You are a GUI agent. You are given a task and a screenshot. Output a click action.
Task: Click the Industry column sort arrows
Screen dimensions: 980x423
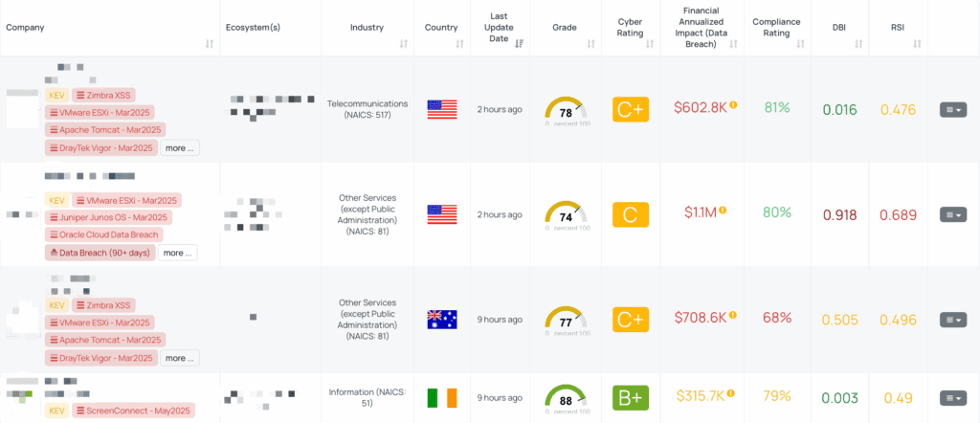click(x=403, y=44)
